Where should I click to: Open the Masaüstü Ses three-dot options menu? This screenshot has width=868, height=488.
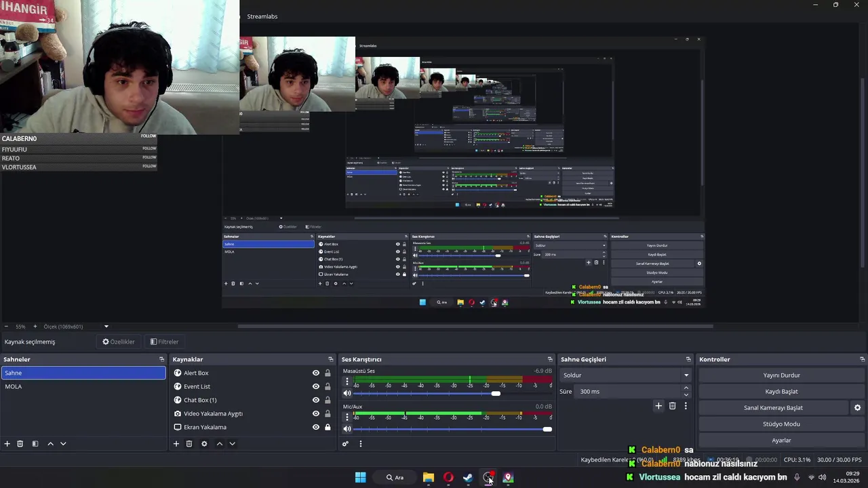347,382
